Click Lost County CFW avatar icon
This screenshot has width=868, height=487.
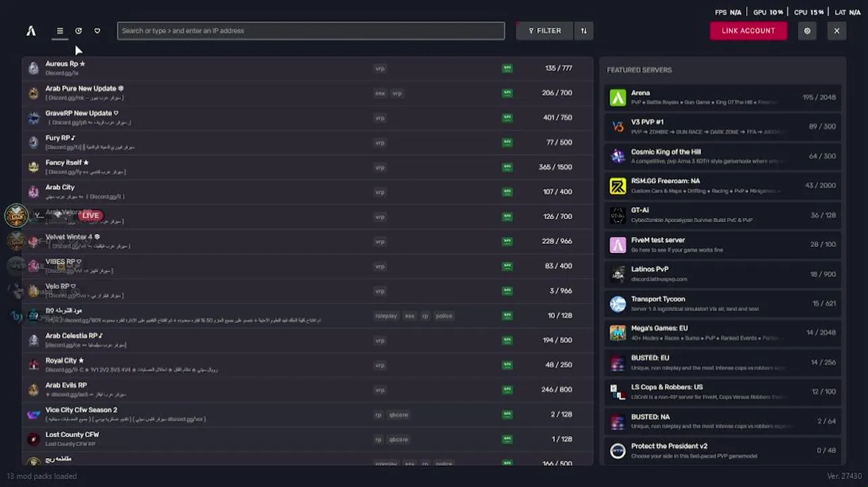pos(34,439)
